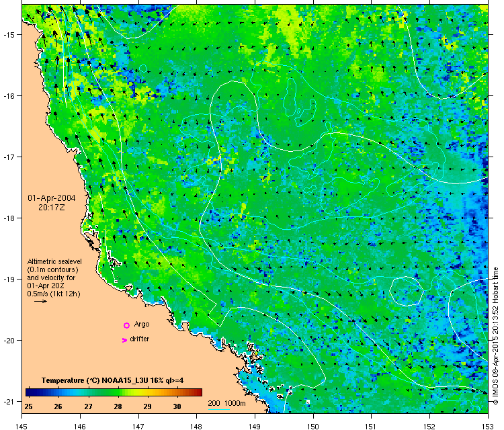
Task: Click the magenta drifter legend marker
Action: tap(125, 340)
